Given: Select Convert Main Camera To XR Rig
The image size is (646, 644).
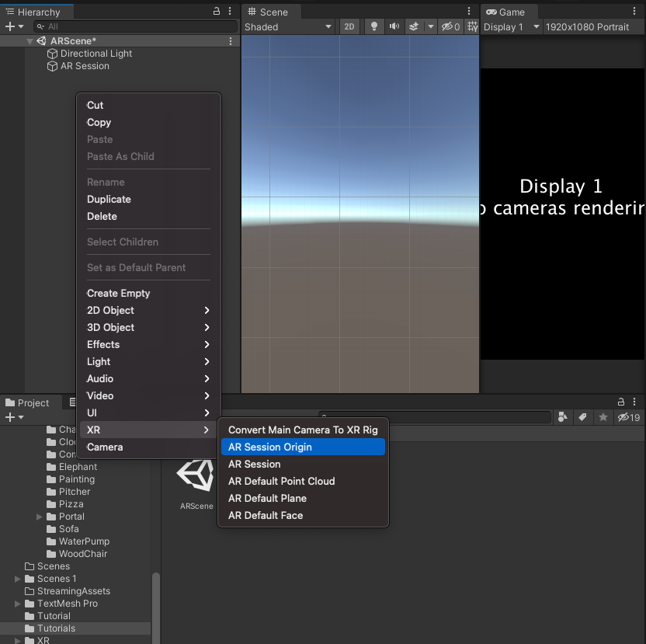Looking at the screenshot, I should click(304, 430).
